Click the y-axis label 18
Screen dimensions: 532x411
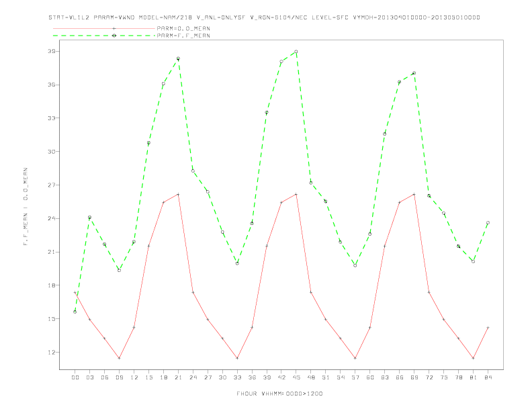tap(52, 285)
